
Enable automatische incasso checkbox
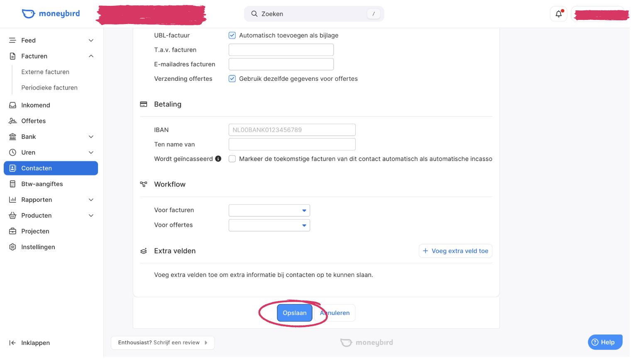[232, 159]
